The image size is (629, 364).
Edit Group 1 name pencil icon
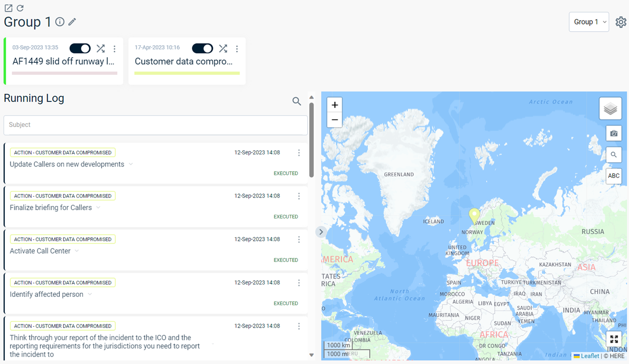click(x=72, y=22)
